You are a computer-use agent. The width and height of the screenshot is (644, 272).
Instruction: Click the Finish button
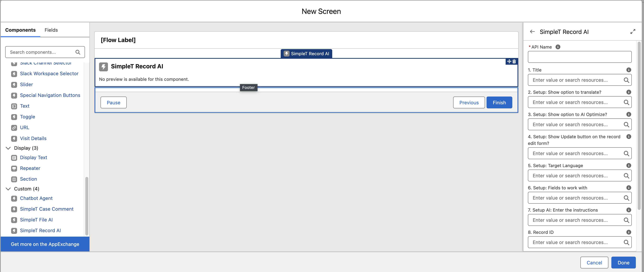click(499, 103)
